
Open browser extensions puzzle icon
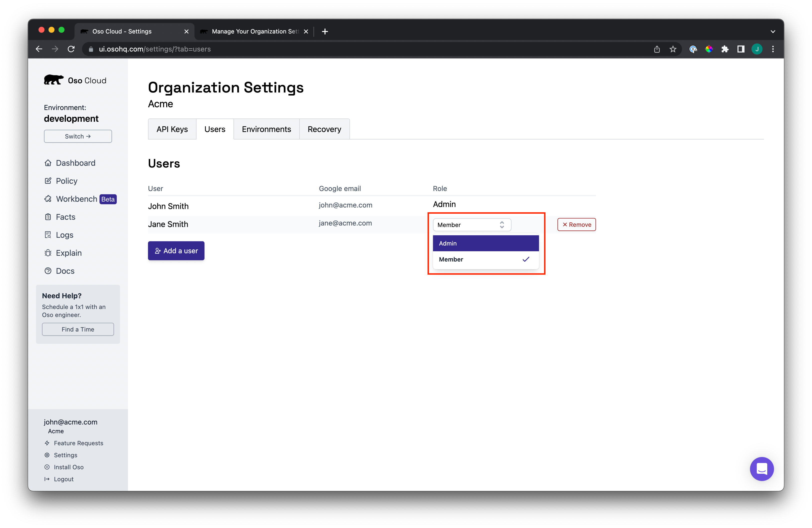tap(725, 49)
